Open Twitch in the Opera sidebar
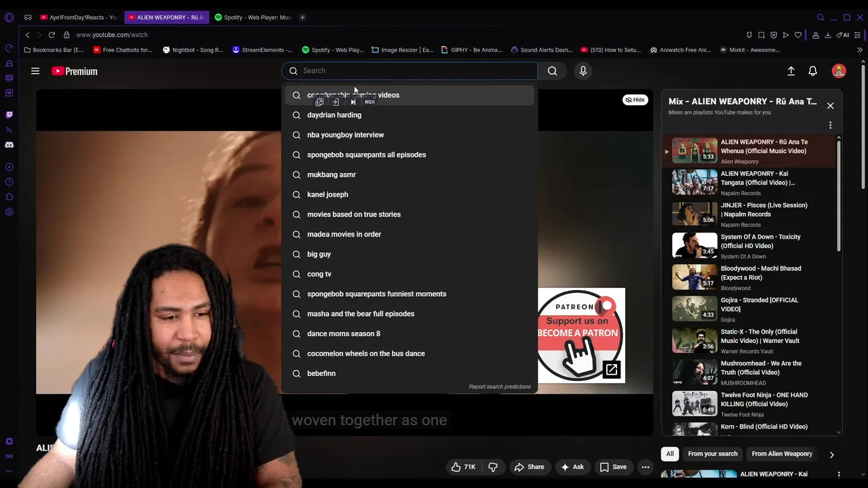The image size is (868, 488). [x=9, y=115]
